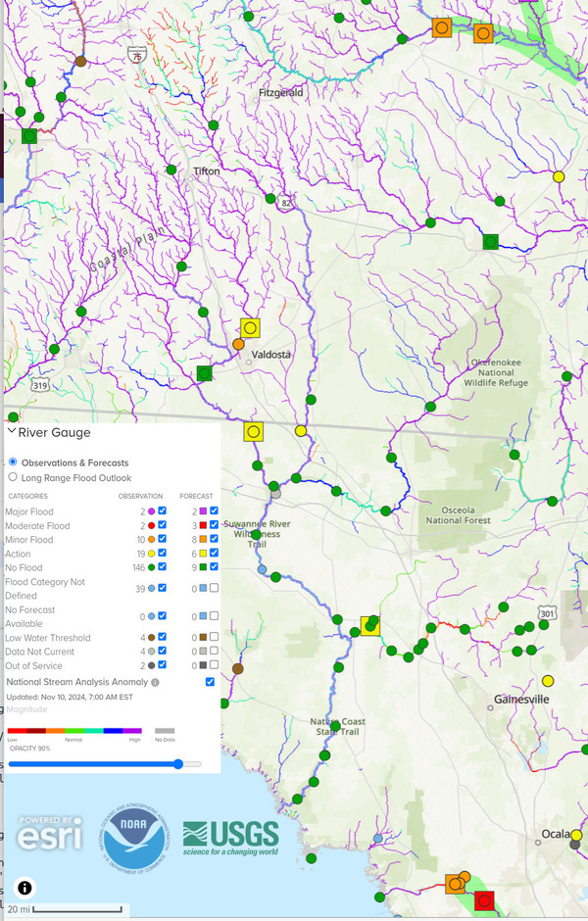Hide No Flood forecast gauges
Screen dimensions: 588x921
214,567
